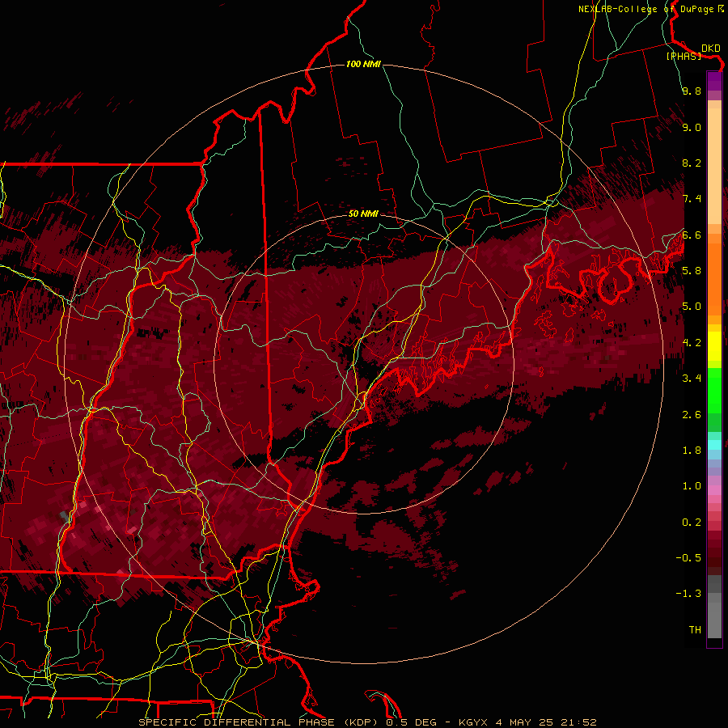
Task: Click the 2.6 value on the scale
Action: [x=692, y=415]
